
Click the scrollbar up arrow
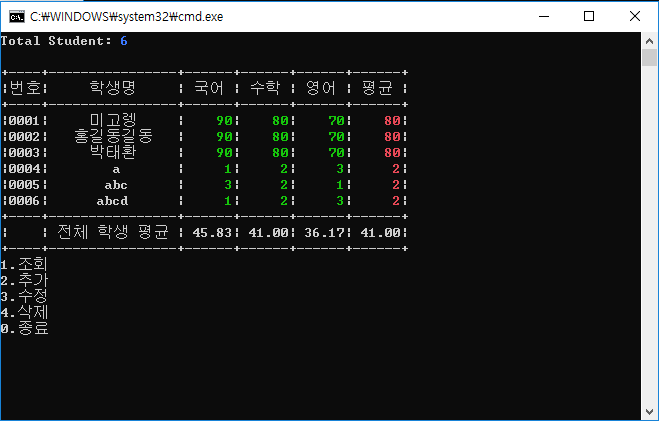pyautogui.click(x=649, y=41)
